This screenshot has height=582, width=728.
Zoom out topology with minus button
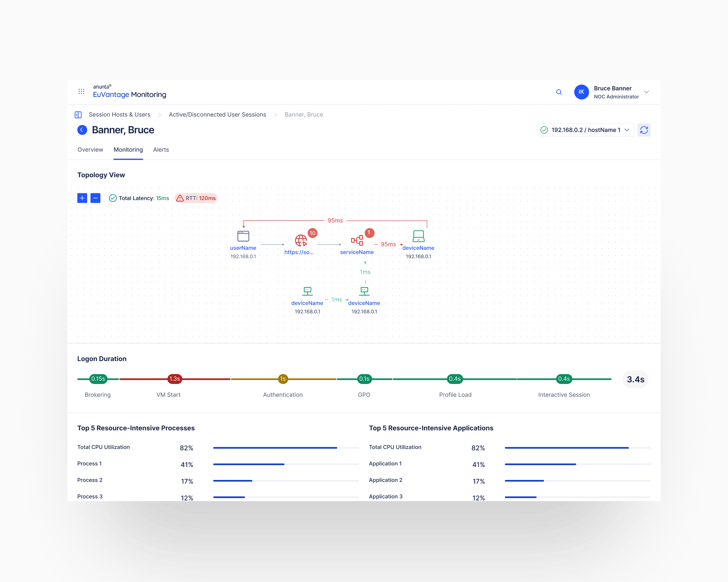pyautogui.click(x=96, y=198)
